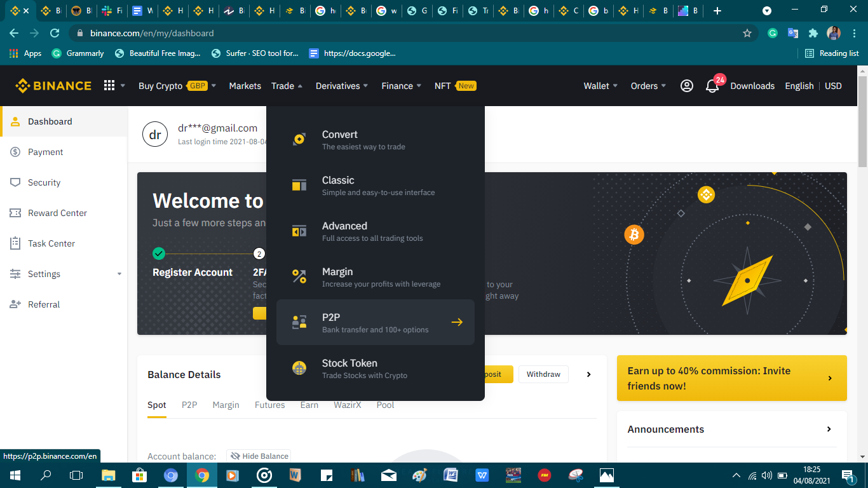Open the Balance Details more arrow
Image resolution: width=868 pixels, height=488 pixels.
[588, 374]
